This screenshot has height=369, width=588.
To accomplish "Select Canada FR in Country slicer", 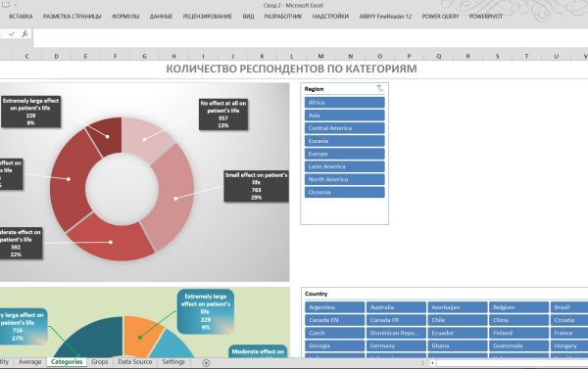I will click(x=396, y=320).
